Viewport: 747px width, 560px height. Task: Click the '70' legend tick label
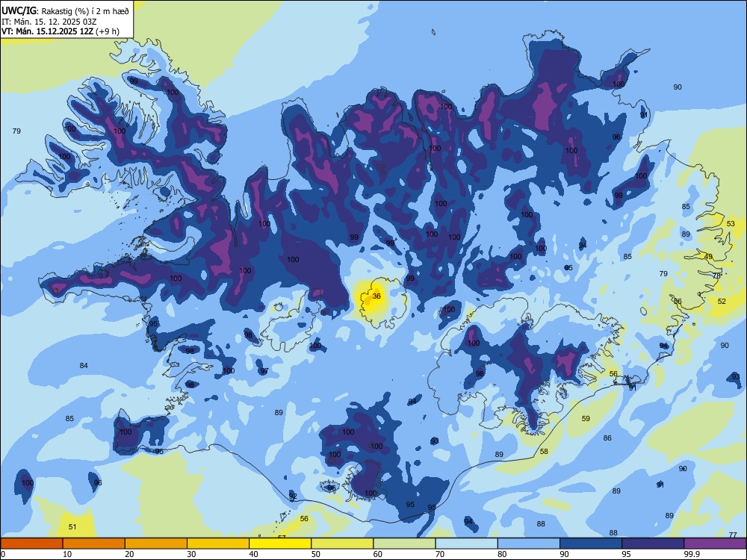[440, 554]
